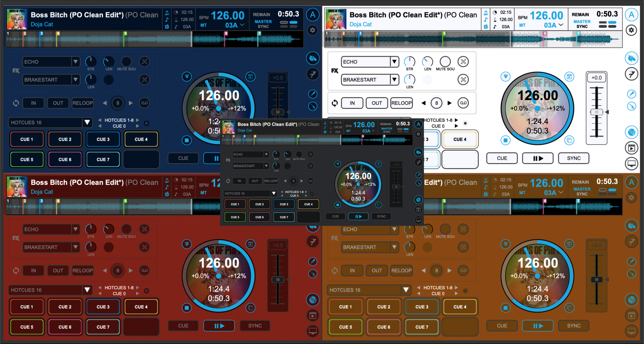
Task: Double loop size right arrow in white skin
Action: tap(449, 103)
